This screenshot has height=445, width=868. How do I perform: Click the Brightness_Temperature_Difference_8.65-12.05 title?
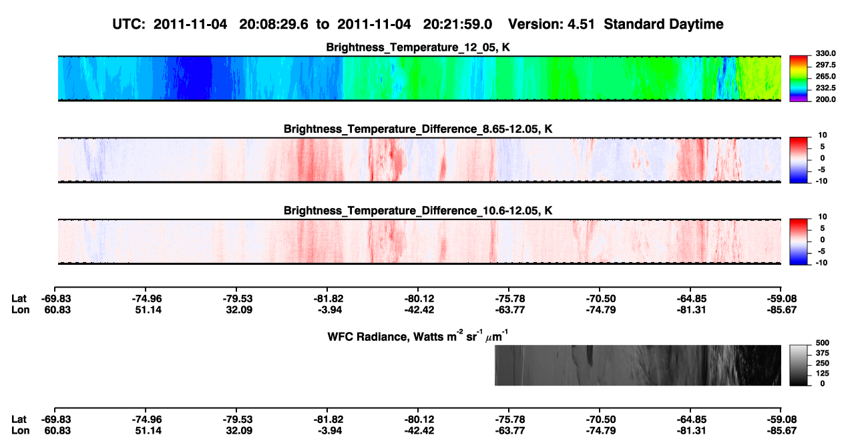pyautogui.click(x=419, y=129)
